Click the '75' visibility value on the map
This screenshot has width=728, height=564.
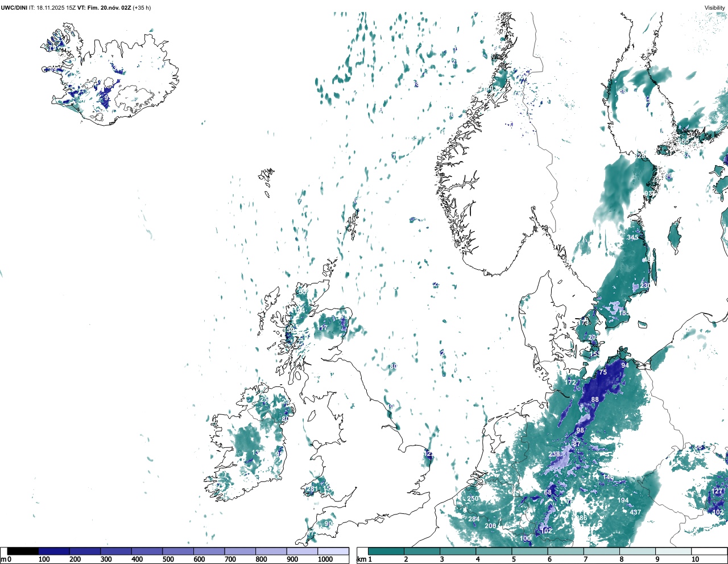(x=603, y=372)
